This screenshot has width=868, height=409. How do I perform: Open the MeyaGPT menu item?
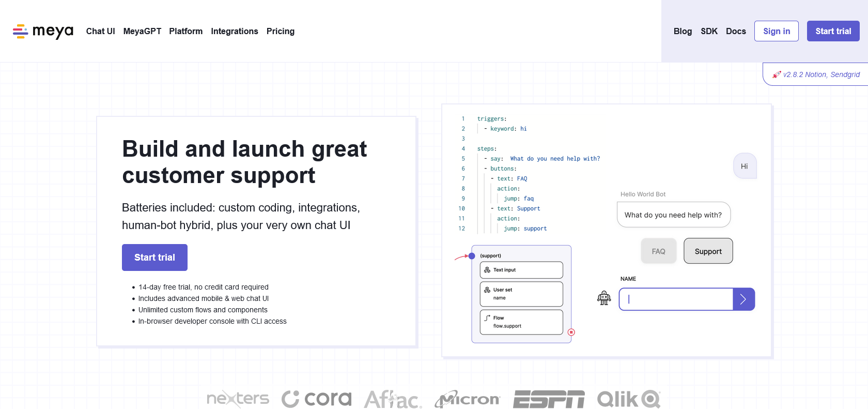[142, 31]
